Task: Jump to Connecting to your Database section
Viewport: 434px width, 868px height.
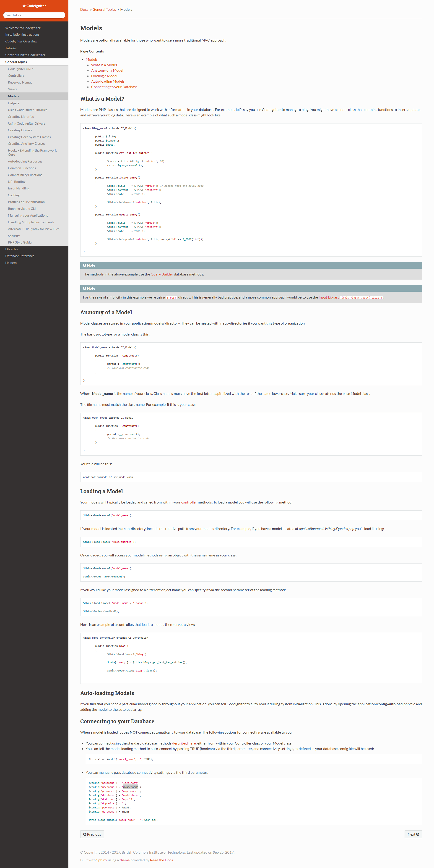Action: tap(114, 87)
